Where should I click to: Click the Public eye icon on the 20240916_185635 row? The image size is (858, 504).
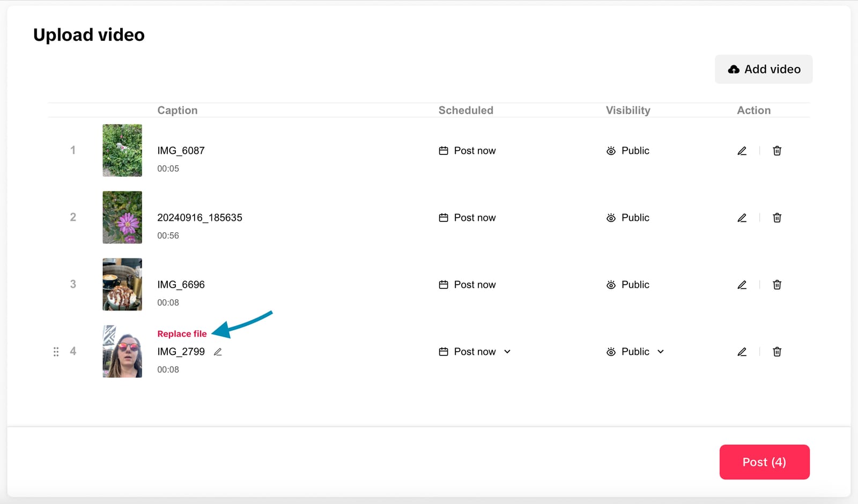pos(611,218)
